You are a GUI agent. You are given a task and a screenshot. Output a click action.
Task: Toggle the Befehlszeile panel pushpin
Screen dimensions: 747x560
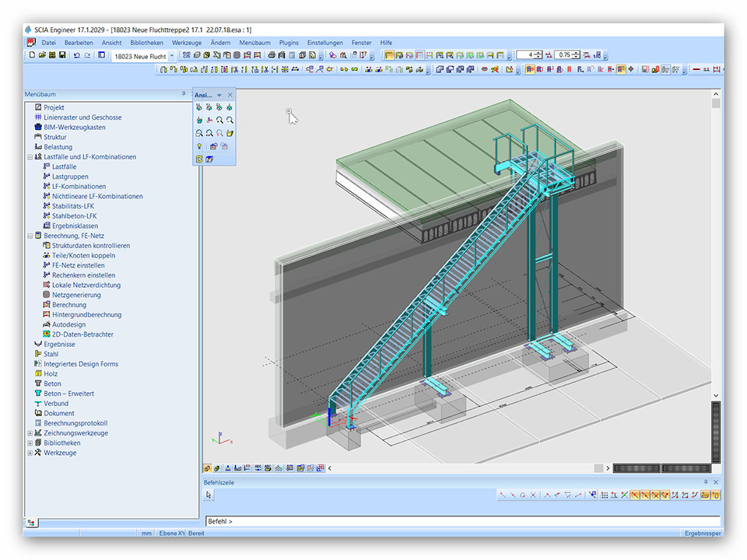(706, 482)
